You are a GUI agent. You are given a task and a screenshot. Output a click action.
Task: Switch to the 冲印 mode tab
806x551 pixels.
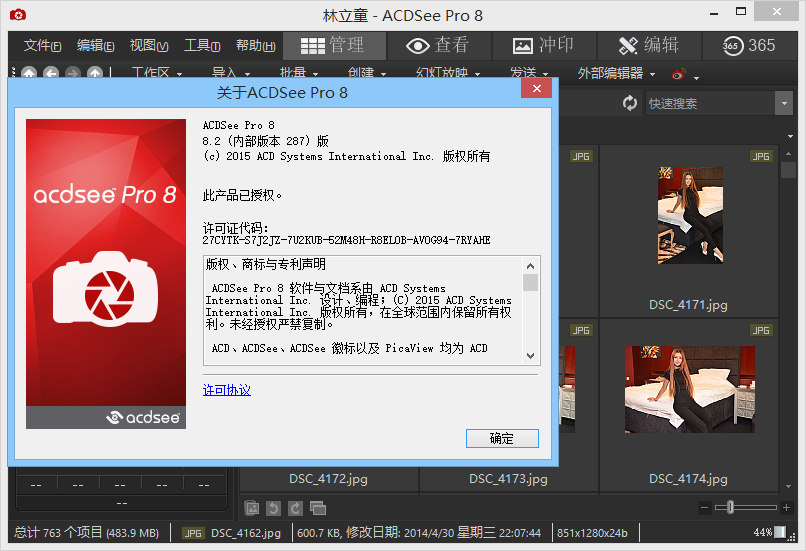[x=544, y=46]
